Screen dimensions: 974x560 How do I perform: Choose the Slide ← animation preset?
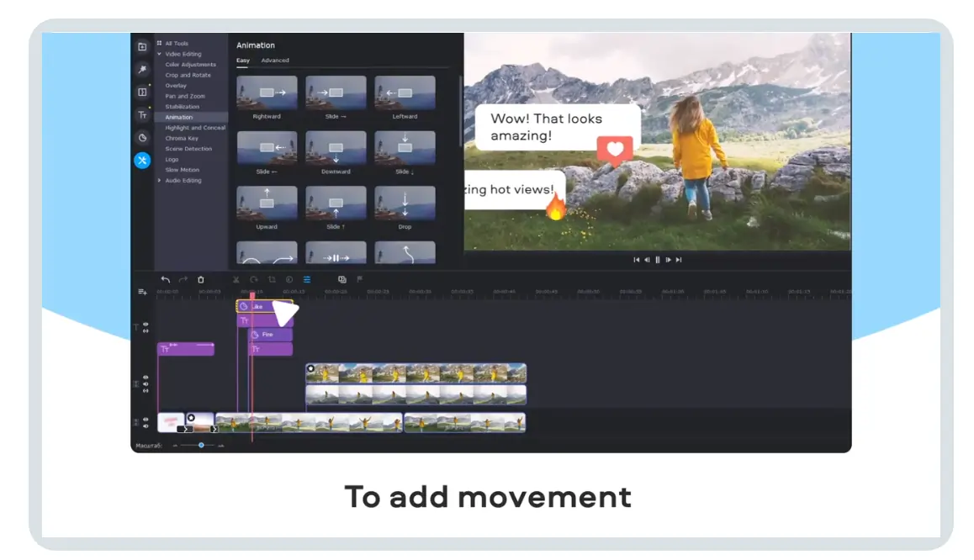point(267,148)
